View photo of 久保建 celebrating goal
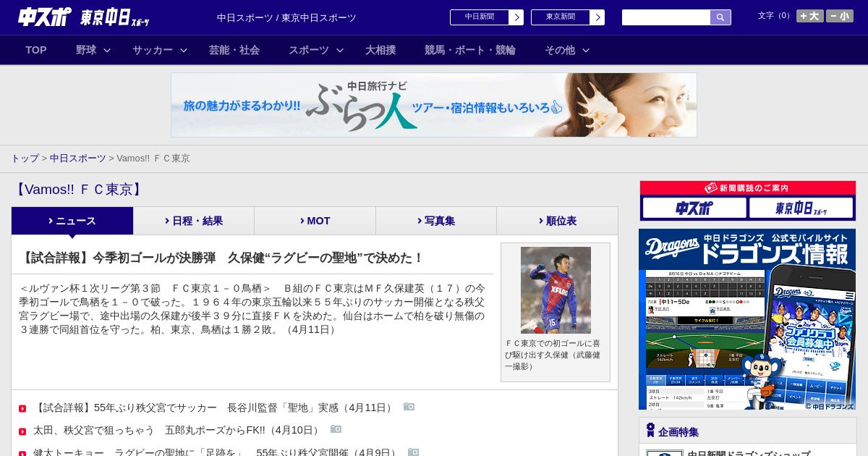The height and width of the screenshot is (456, 868). click(x=556, y=290)
